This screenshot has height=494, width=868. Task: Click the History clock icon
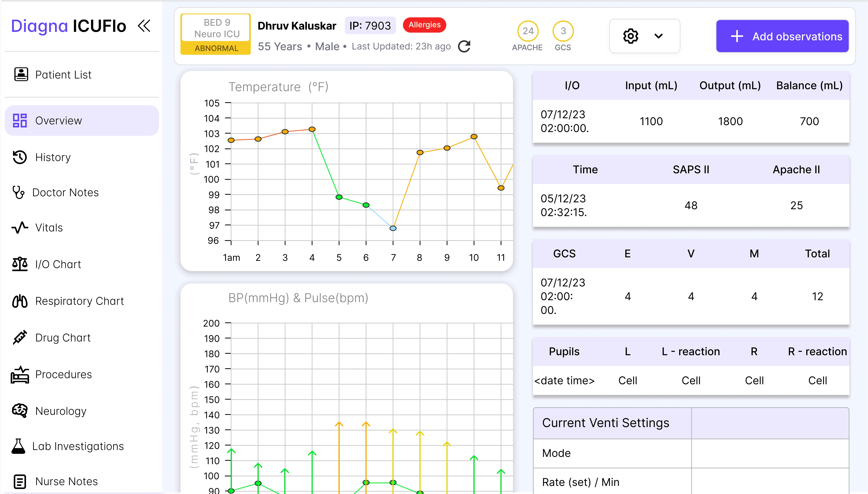(x=20, y=157)
